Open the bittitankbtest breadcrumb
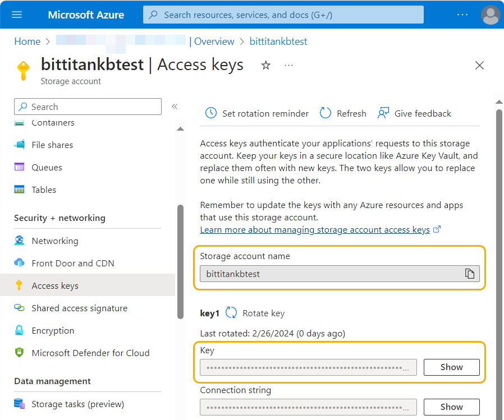 pos(278,41)
